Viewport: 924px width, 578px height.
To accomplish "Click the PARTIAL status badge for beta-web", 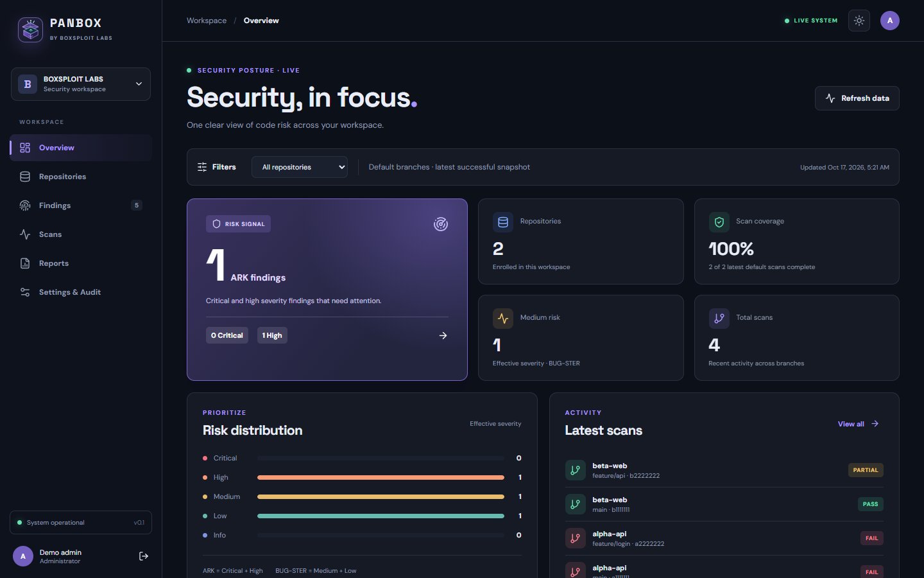I will [866, 470].
